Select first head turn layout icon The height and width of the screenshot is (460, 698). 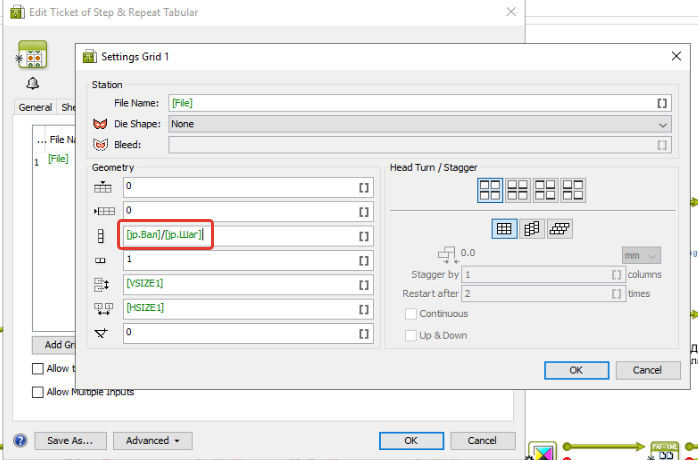(x=490, y=190)
